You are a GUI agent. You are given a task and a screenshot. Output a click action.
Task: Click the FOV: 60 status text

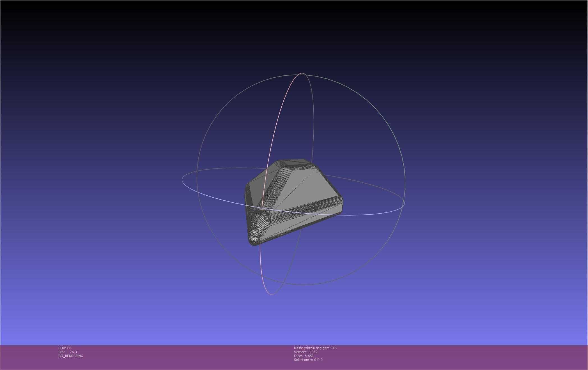coord(65,348)
